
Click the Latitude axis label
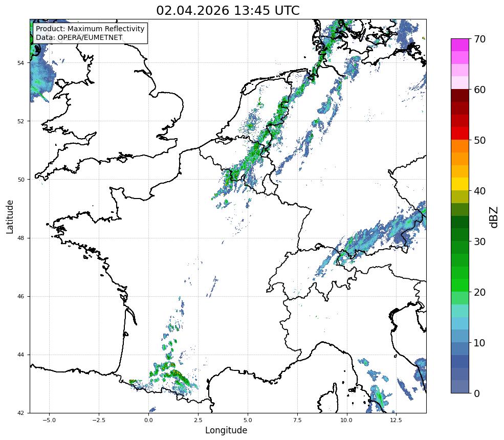(10, 216)
